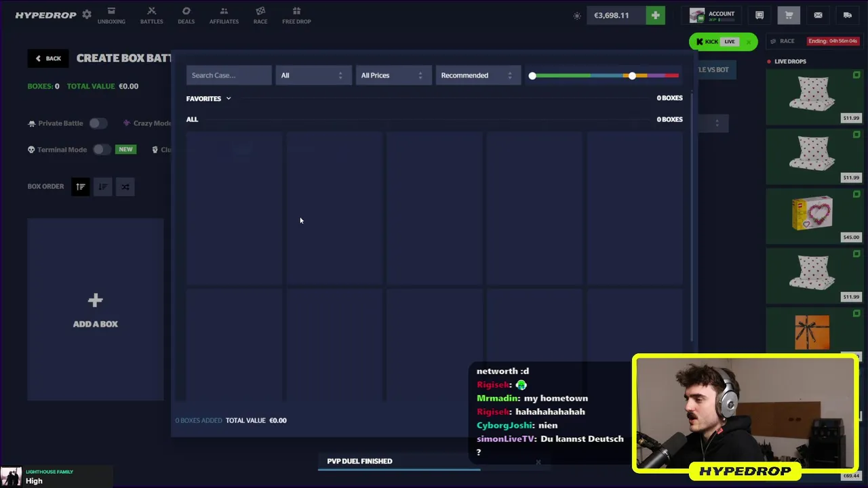
Task: Toggle the Private Battle switch
Action: click(x=98, y=123)
